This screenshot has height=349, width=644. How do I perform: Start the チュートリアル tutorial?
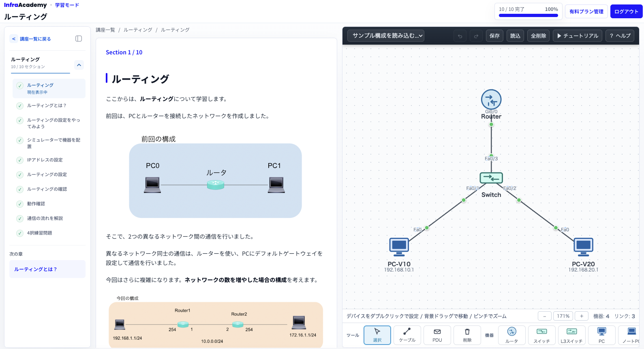(x=578, y=36)
